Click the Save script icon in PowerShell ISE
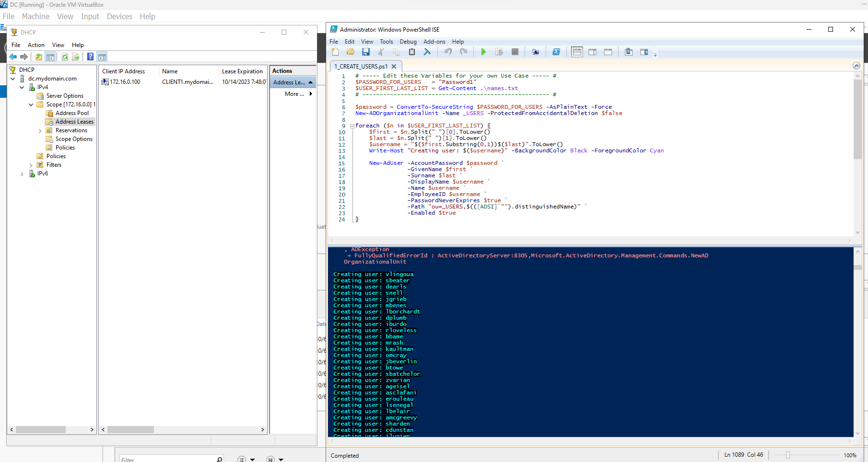The image size is (868, 462). (366, 52)
